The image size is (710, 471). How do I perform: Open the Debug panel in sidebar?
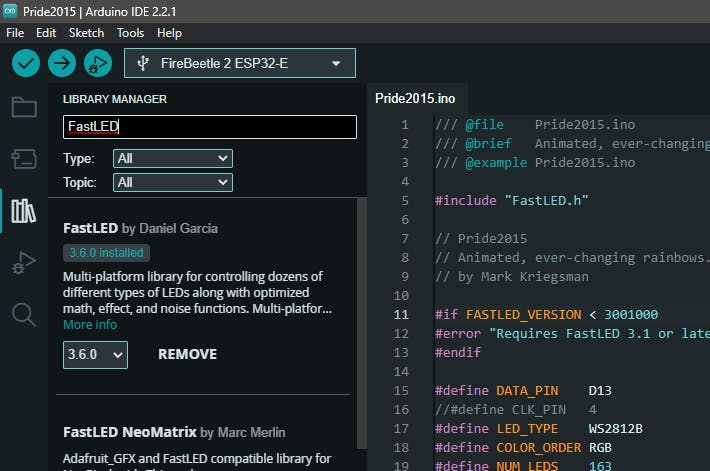coord(23,263)
